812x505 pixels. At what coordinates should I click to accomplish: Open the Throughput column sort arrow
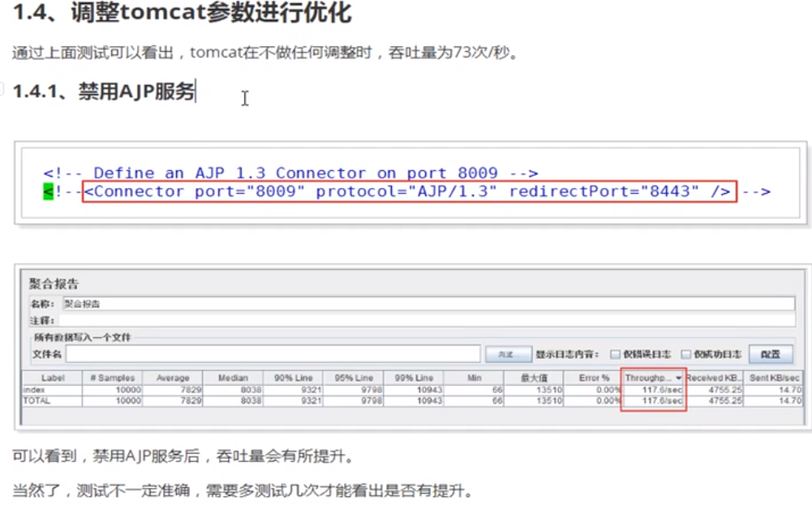[678, 378]
